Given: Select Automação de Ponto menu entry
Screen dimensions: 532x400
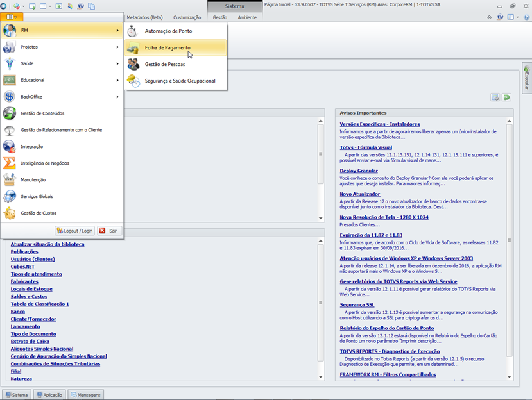Looking at the screenshot, I should [176, 31].
